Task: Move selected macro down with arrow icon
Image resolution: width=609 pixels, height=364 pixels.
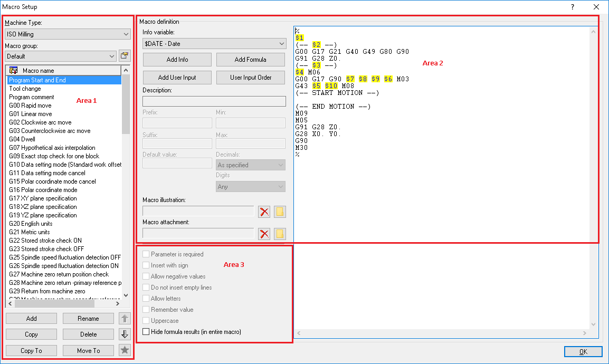Action: pos(125,334)
